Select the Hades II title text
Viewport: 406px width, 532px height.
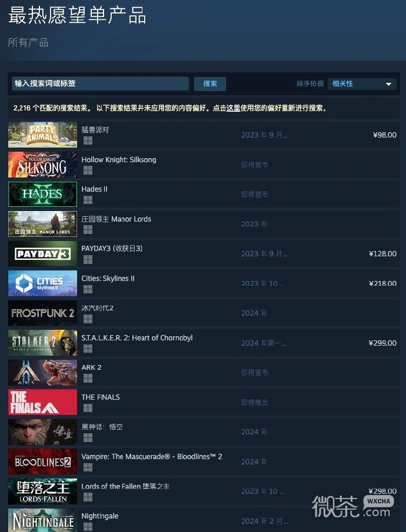95,189
